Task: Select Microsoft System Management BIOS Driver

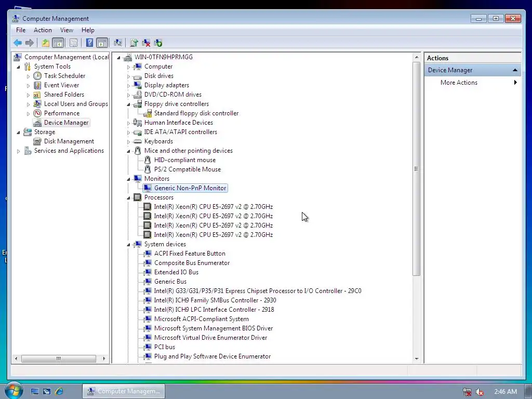Action: point(214,328)
